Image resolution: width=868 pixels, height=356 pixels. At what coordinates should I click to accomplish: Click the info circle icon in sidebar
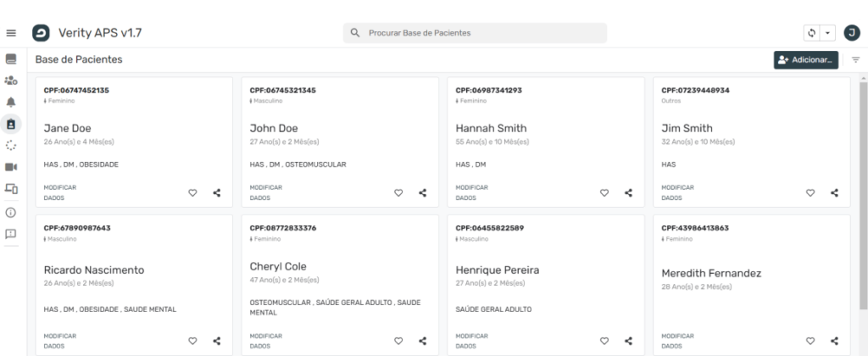pyautogui.click(x=11, y=212)
